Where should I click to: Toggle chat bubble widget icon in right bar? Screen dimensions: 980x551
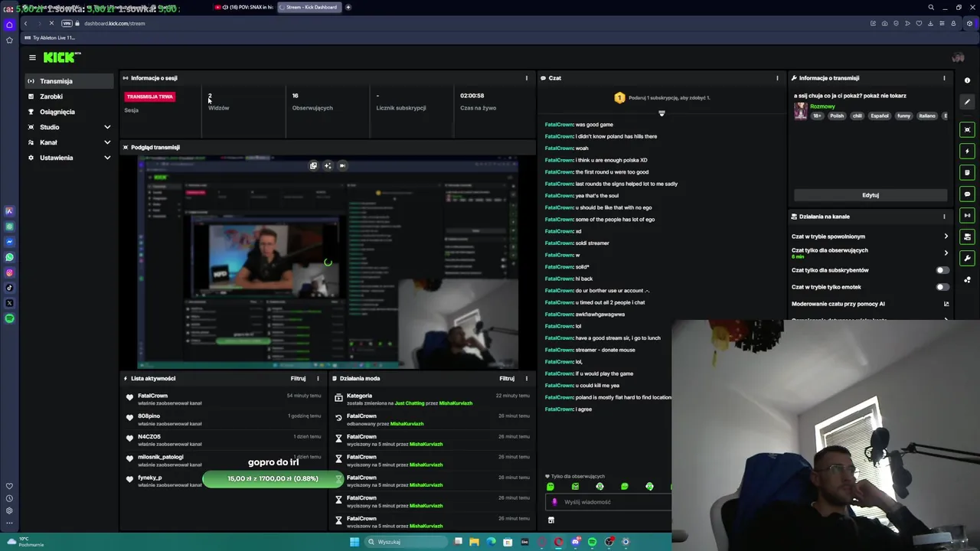[967, 194]
